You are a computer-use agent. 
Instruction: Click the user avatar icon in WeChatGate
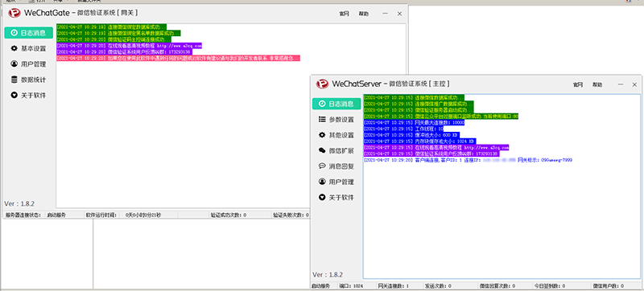tap(14, 64)
